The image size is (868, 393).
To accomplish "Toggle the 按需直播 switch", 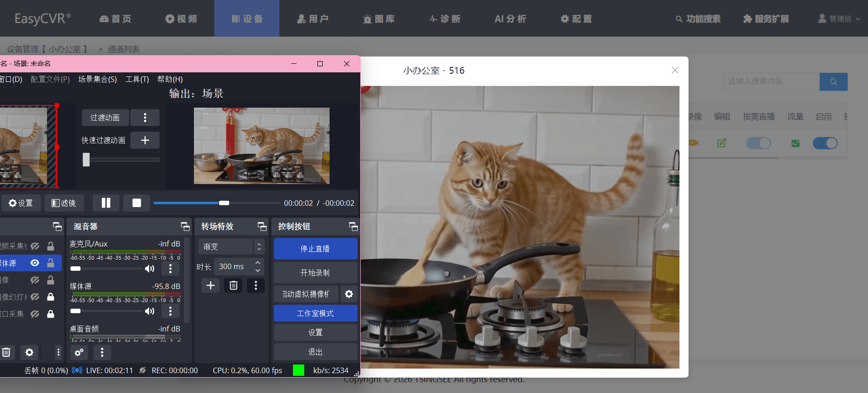I will click(759, 143).
